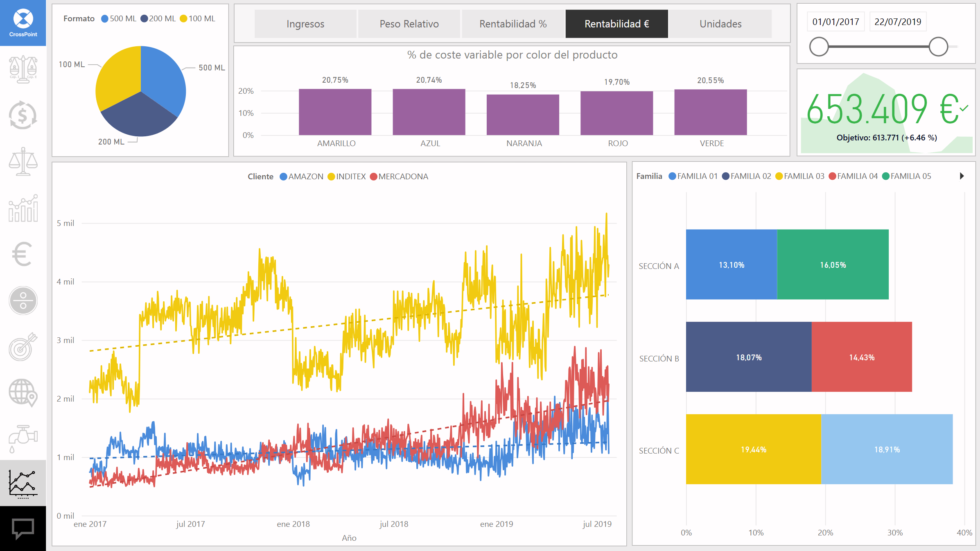Open the comment speech bubble icon
The width and height of the screenshot is (980, 551).
click(23, 529)
